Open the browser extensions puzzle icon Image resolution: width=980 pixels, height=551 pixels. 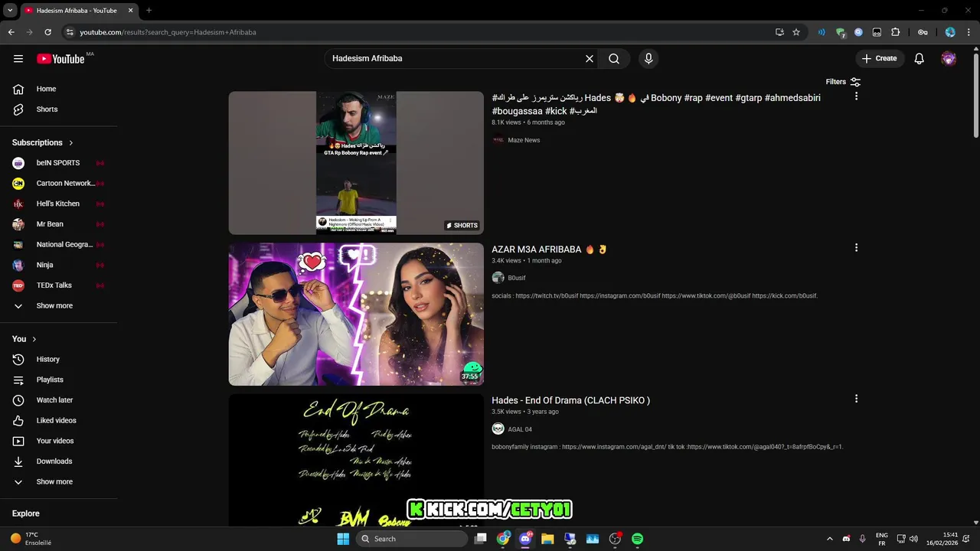895,32
